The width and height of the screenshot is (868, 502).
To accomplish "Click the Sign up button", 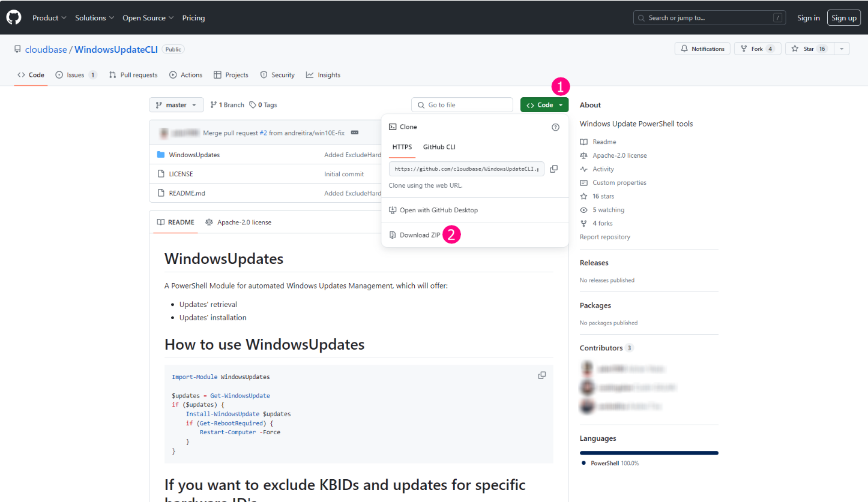I will pyautogui.click(x=844, y=18).
